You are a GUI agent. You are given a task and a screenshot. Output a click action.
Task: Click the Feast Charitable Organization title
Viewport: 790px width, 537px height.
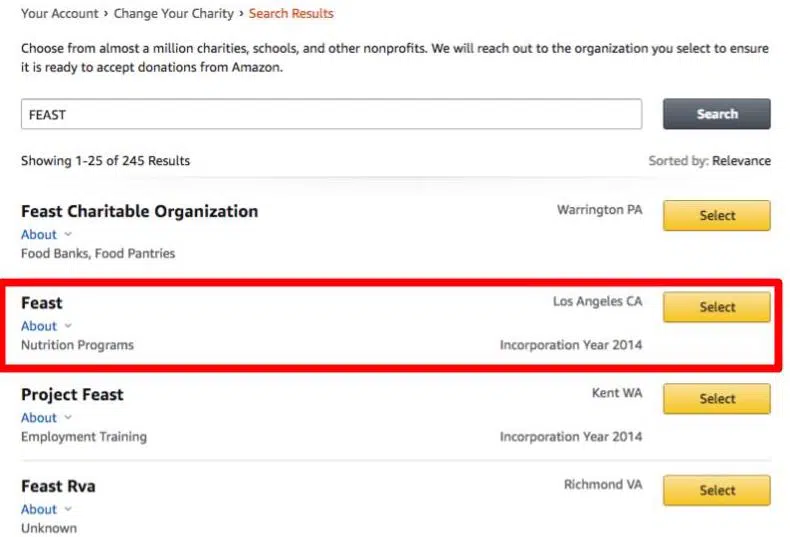click(x=140, y=212)
